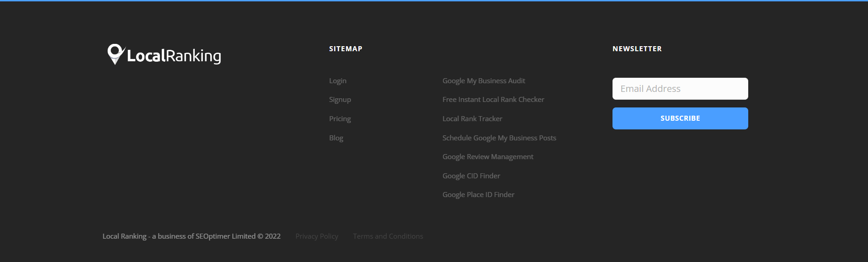Focus the Email Address input field

680,89
